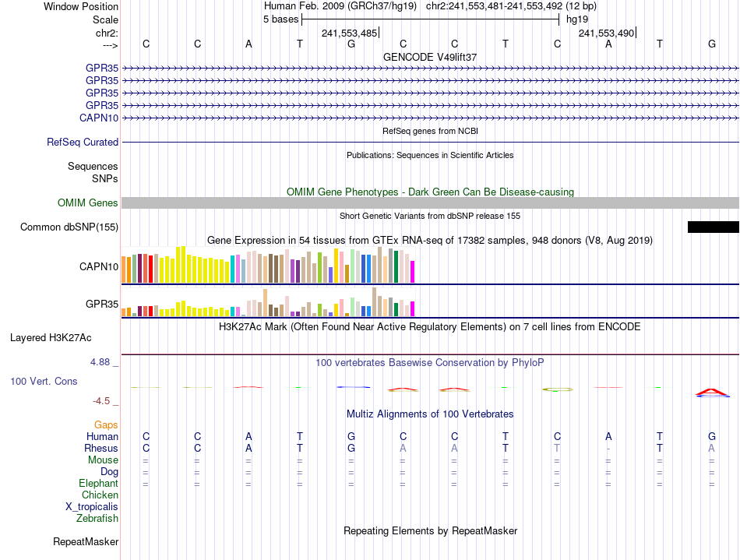Click the Window Position label
Viewport: 740px width, 560px height.
81,7
